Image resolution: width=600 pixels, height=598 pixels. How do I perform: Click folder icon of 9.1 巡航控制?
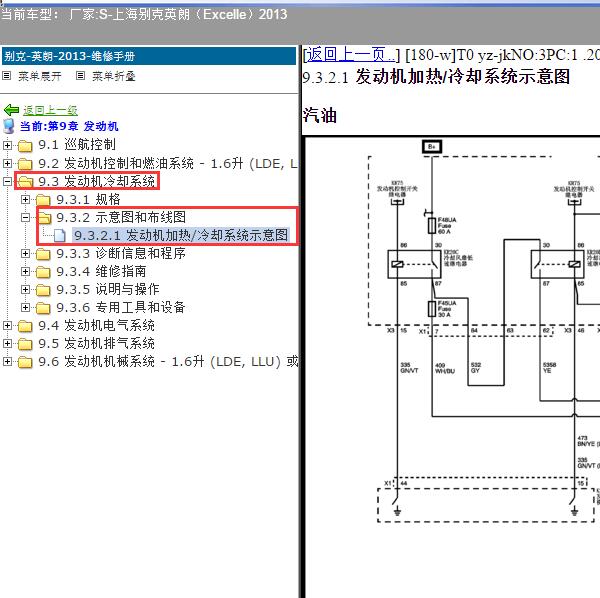coord(25,146)
